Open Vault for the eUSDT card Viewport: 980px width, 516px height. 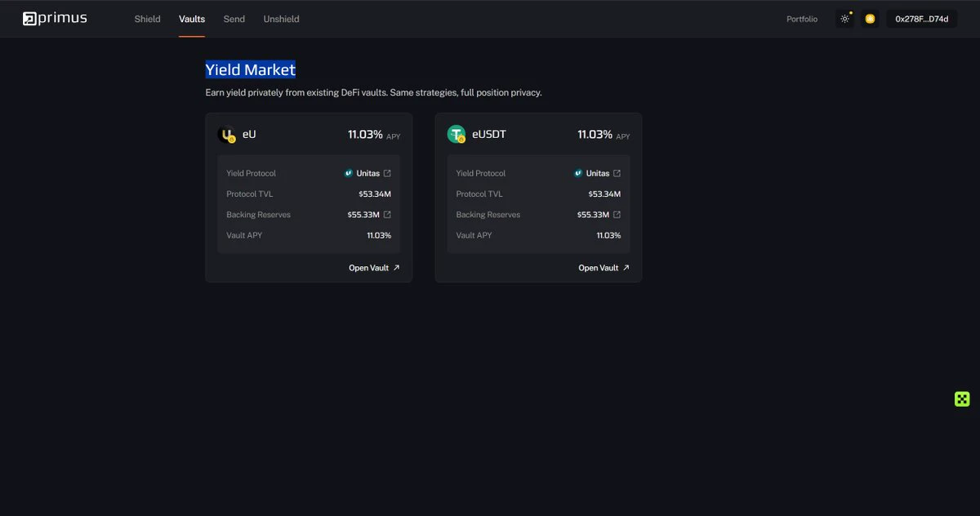604,268
